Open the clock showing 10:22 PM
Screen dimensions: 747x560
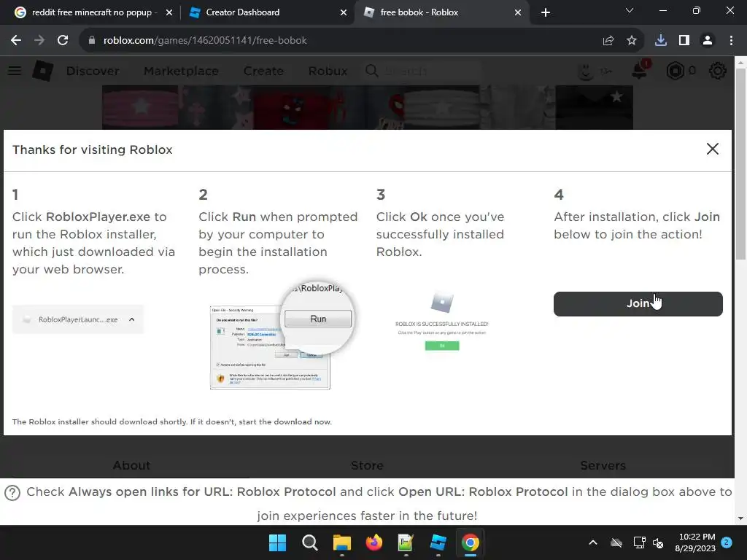695,542
